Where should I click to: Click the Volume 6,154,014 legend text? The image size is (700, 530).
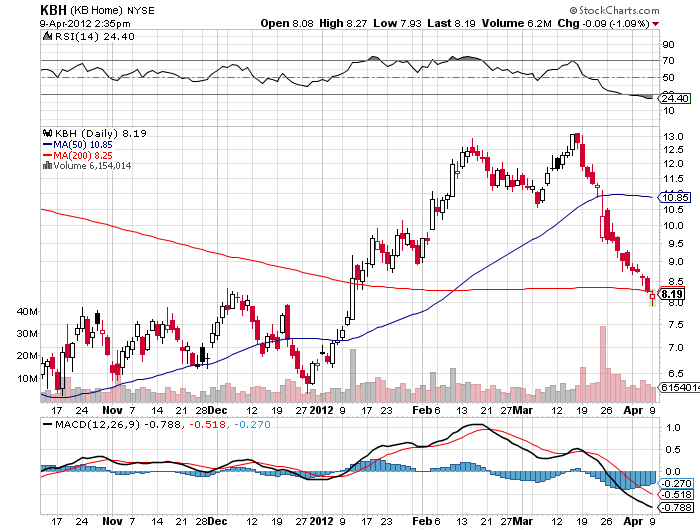click(92, 166)
